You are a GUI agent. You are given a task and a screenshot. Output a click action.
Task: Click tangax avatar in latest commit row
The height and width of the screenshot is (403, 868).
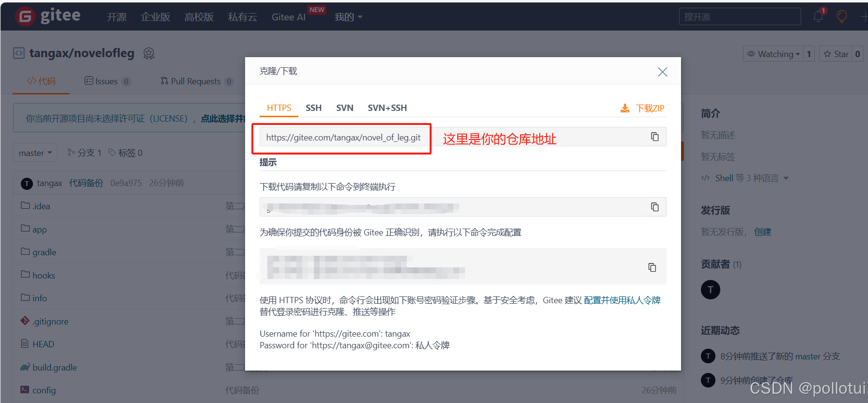coord(27,183)
